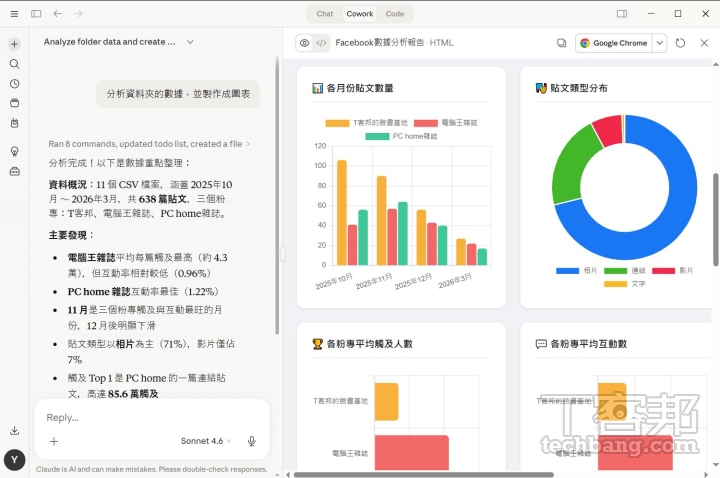Start a new task with plus icon

tap(14, 44)
